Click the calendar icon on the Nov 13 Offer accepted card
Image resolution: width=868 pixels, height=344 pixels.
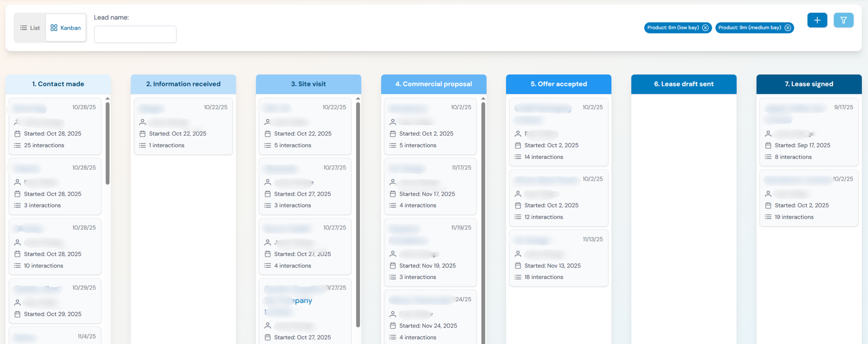coord(518,265)
